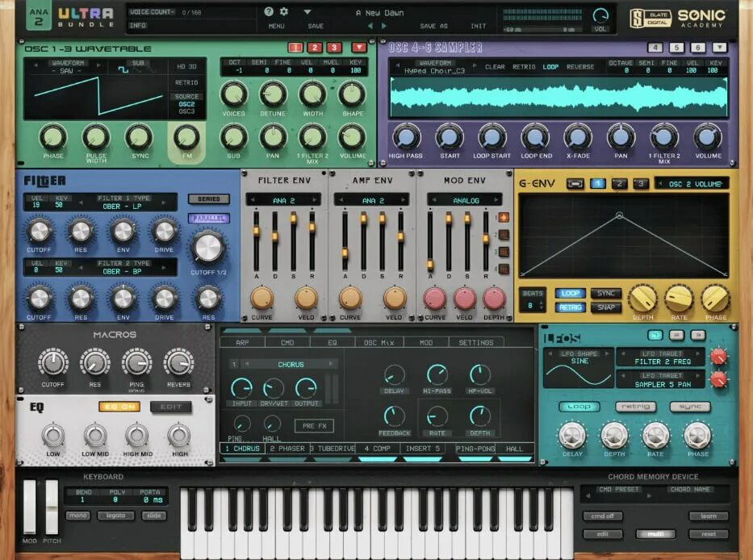Click the sampler waveform display
This screenshot has width=753, height=560.
559,98
